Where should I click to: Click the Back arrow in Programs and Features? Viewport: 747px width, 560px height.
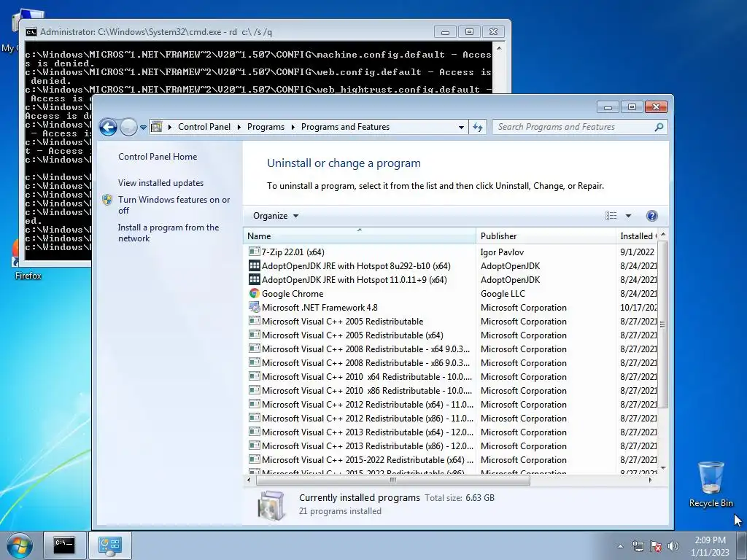[x=108, y=127]
